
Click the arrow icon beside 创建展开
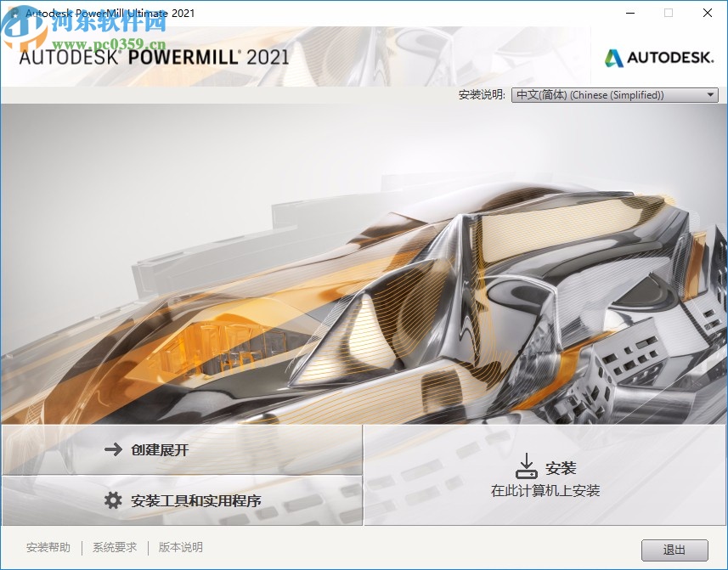pos(114,450)
